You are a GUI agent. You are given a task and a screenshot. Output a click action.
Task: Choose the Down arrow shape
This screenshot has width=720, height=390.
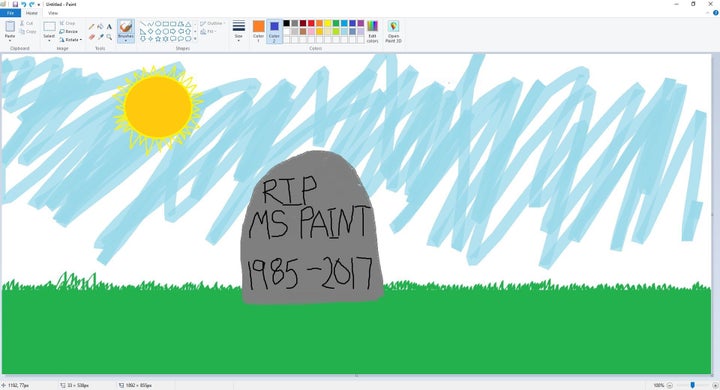point(143,39)
